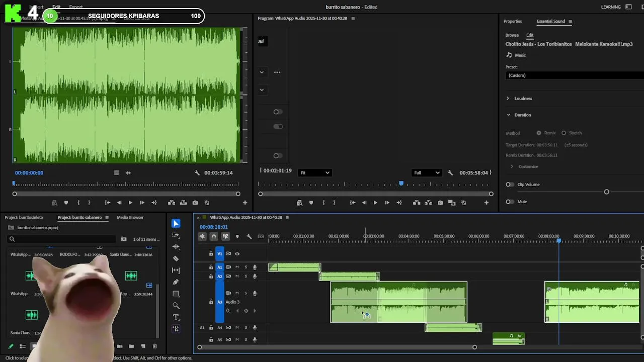Open the Full playback resolution dropdown

coord(427,172)
